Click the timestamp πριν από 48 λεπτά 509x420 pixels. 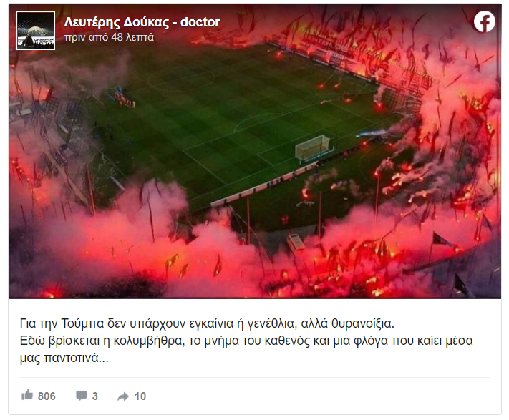point(109,38)
